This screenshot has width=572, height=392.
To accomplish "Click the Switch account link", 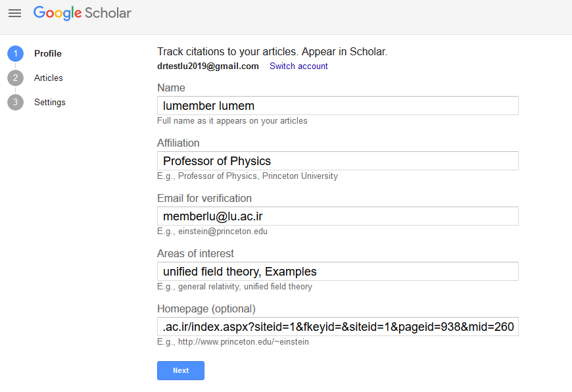I will [298, 66].
